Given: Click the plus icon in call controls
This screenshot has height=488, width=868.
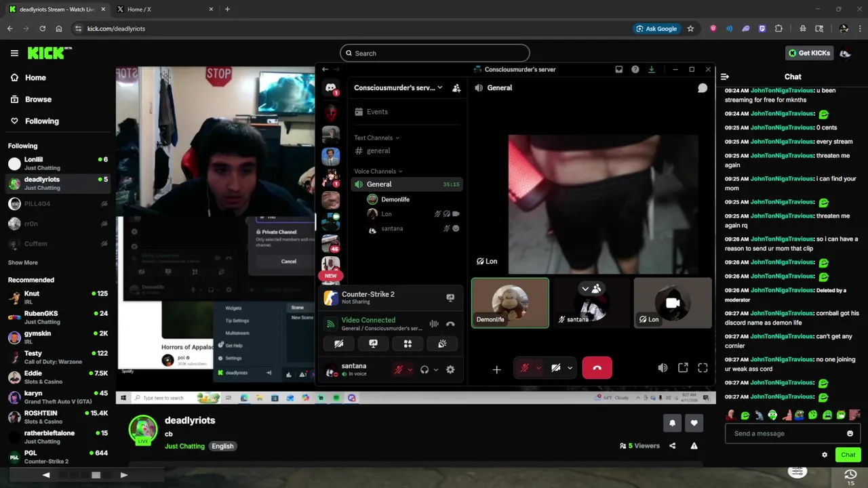Looking at the screenshot, I should (496, 369).
